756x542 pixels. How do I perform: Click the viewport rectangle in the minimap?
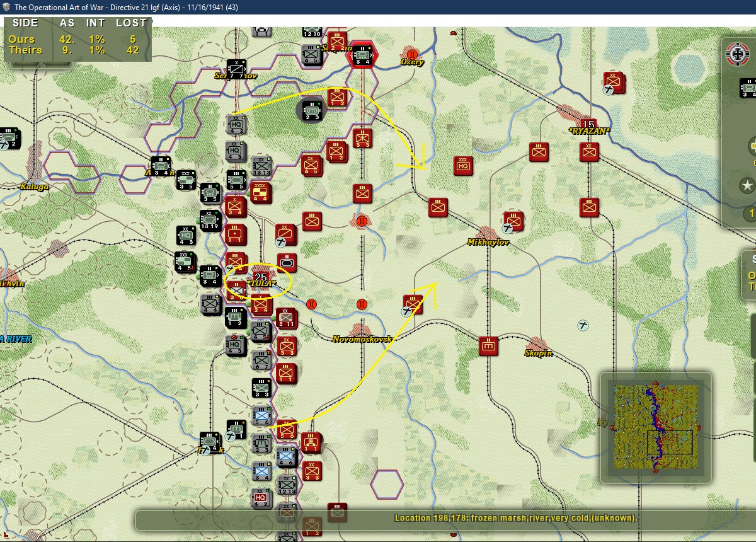(x=670, y=442)
